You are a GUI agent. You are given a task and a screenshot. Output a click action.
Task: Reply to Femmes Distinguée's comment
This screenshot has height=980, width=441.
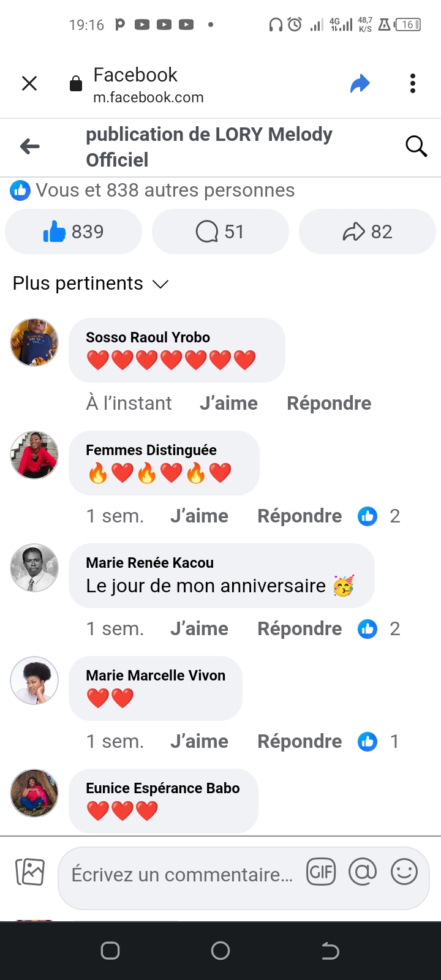pos(300,516)
